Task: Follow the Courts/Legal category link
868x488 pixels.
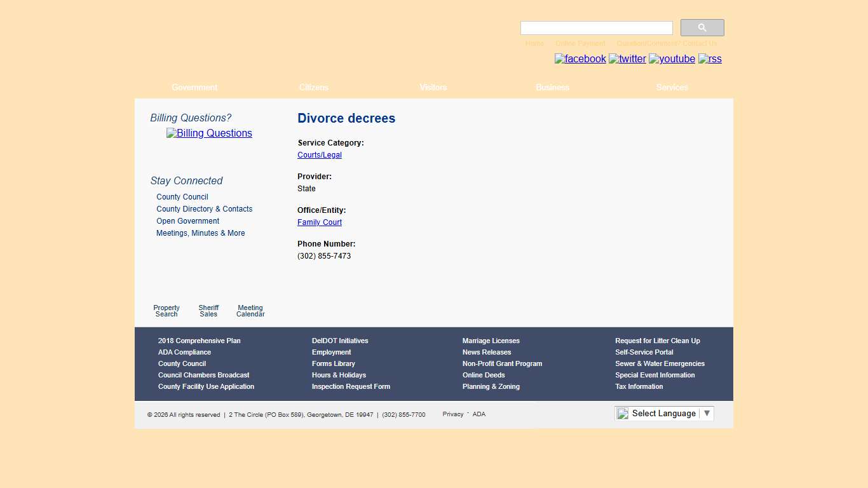Action: click(x=319, y=154)
